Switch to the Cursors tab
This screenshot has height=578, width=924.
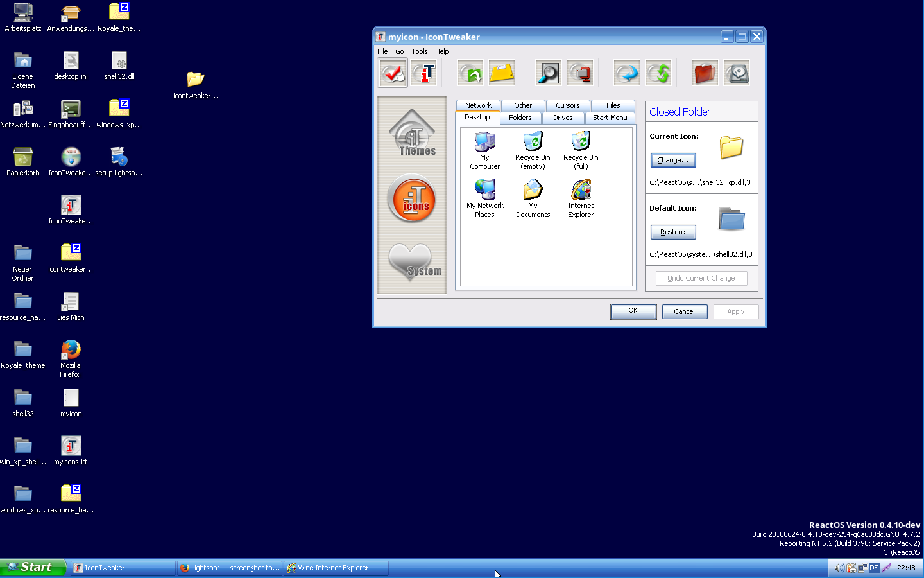(567, 105)
